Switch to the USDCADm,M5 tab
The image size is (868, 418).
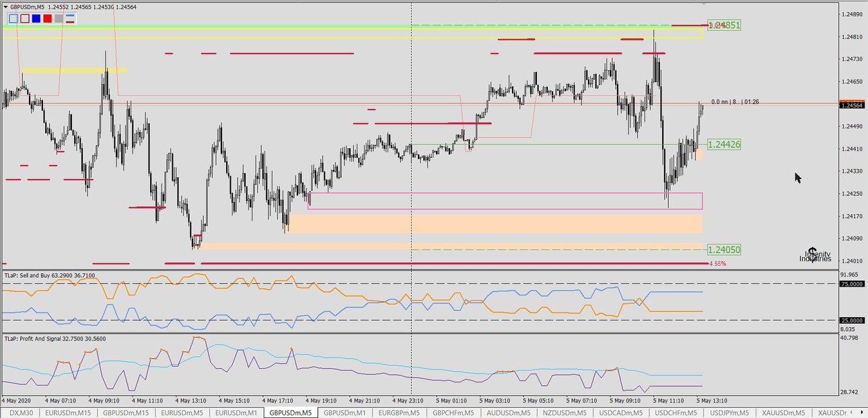click(620, 413)
